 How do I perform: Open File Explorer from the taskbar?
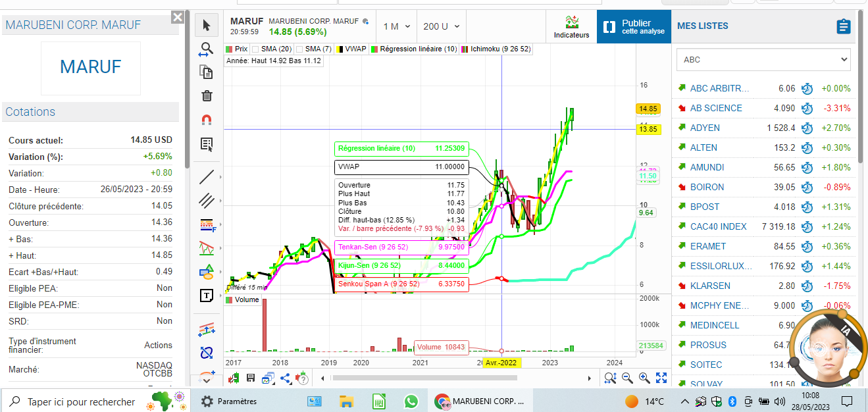coord(347,401)
